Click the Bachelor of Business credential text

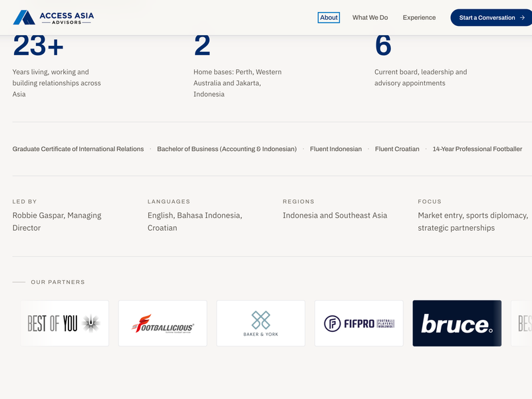(x=227, y=149)
